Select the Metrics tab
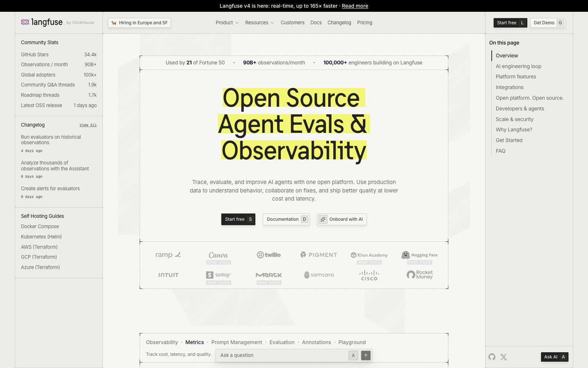Image resolution: width=588 pixels, height=368 pixels. (x=194, y=342)
